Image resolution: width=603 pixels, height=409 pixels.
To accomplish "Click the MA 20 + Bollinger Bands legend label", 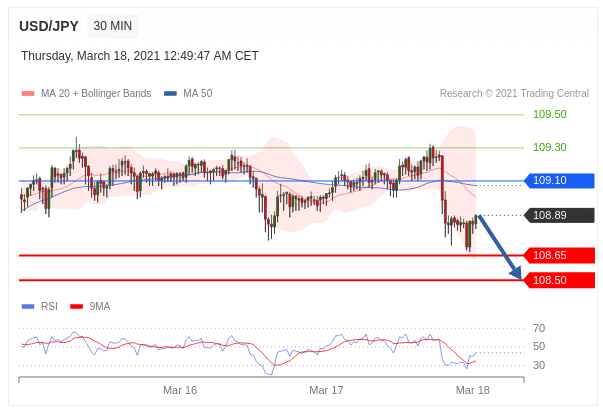I will [96, 93].
